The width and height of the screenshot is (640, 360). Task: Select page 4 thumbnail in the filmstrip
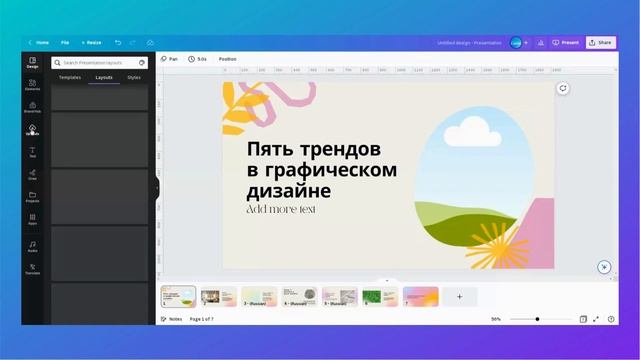pos(300,296)
